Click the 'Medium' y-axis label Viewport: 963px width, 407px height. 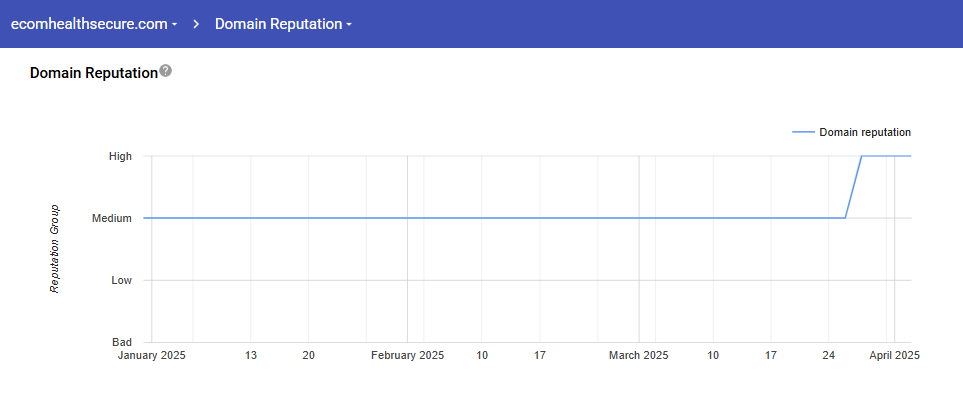[112, 218]
